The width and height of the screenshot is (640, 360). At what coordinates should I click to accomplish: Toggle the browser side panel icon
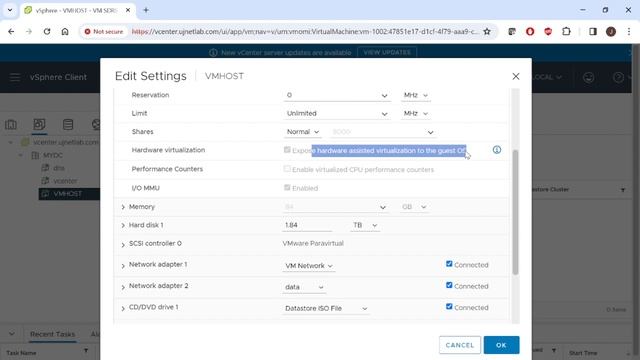(x=593, y=31)
